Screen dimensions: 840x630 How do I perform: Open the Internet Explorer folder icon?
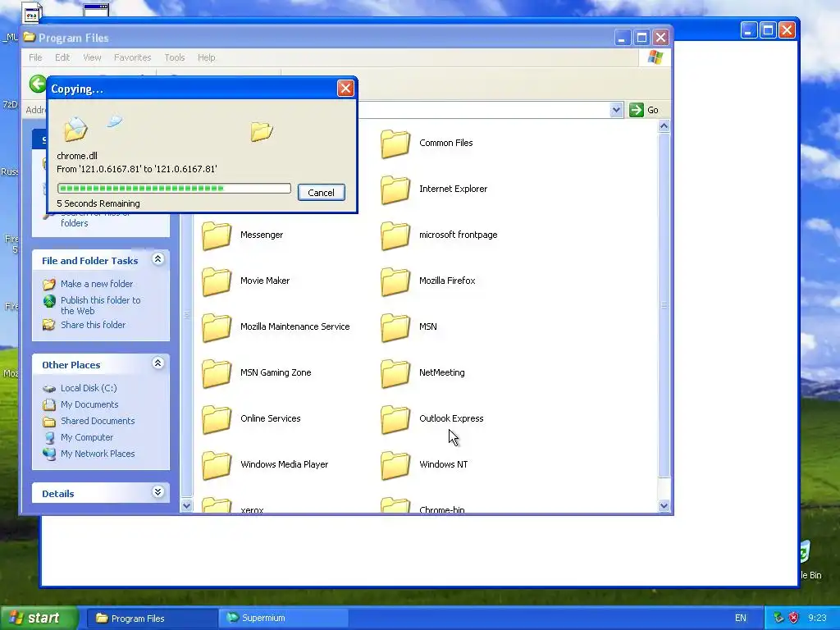coord(395,189)
